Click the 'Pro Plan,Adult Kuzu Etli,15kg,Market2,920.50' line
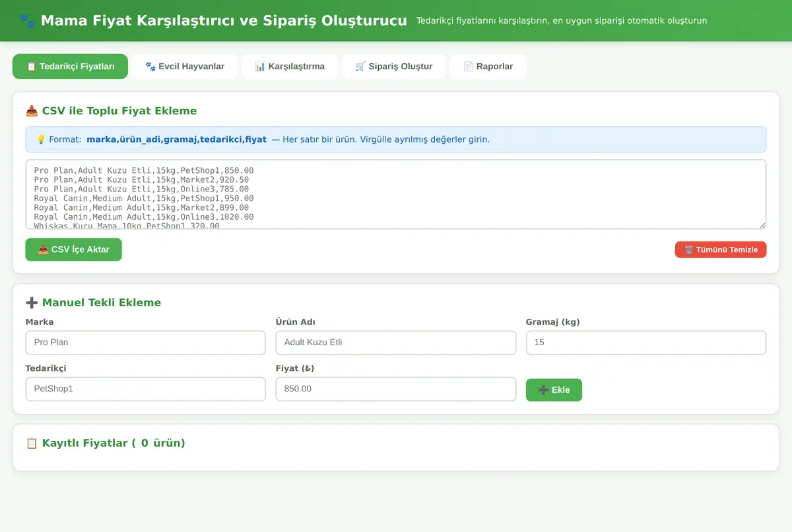 141,180
